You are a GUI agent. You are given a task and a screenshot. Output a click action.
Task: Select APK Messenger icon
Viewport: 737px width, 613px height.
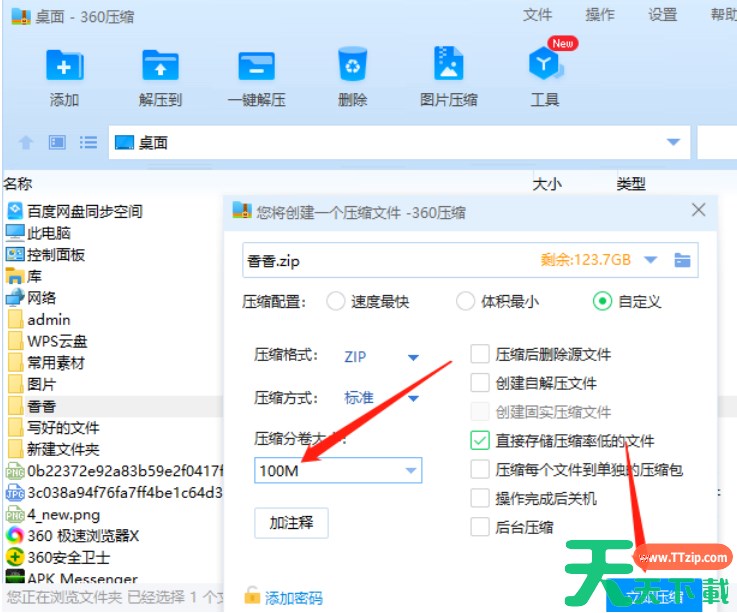[15, 577]
